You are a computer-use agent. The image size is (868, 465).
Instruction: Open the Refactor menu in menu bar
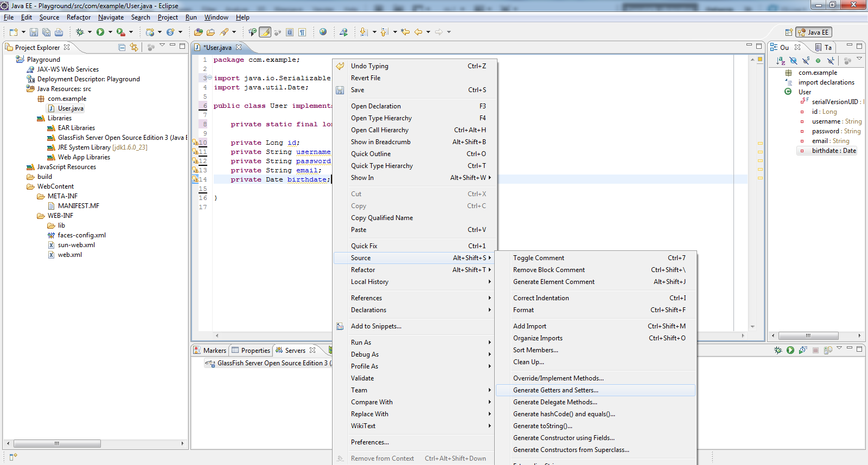coord(79,17)
